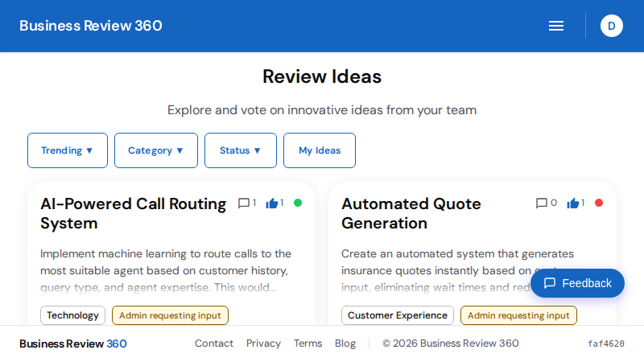Click the Business Review 360 header logo
644x362 pixels.
pyautogui.click(x=91, y=26)
